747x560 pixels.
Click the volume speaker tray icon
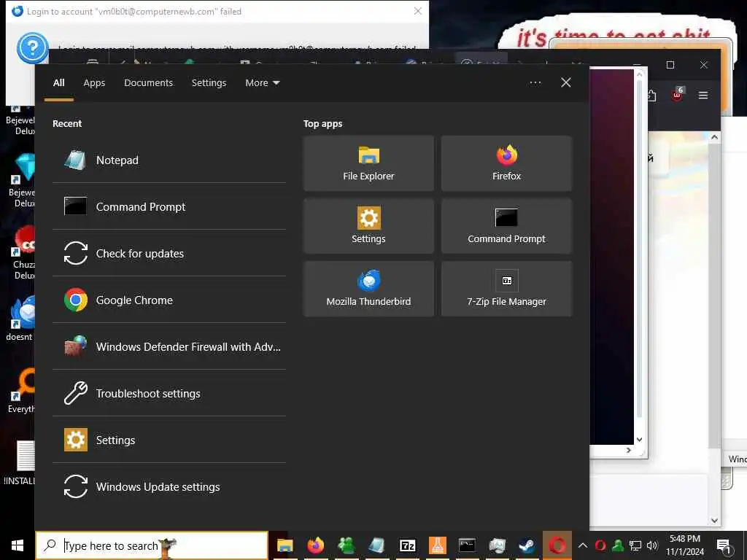[x=652, y=545]
